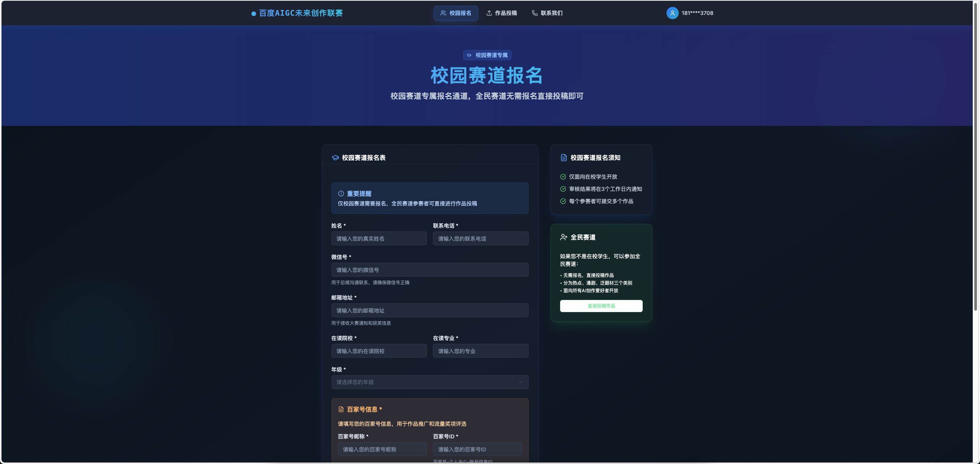Image resolution: width=980 pixels, height=464 pixels.
Task: Switch to the 校园报名 navigation tab
Action: 455,13
